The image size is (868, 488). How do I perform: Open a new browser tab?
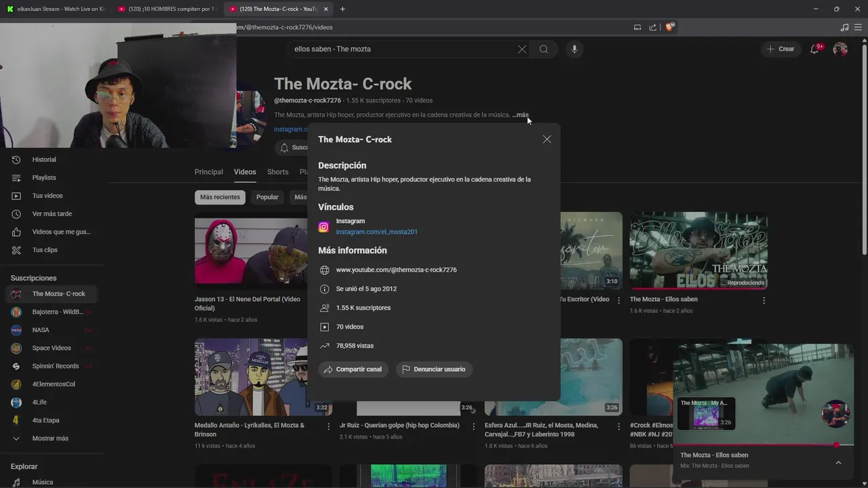pos(342,9)
